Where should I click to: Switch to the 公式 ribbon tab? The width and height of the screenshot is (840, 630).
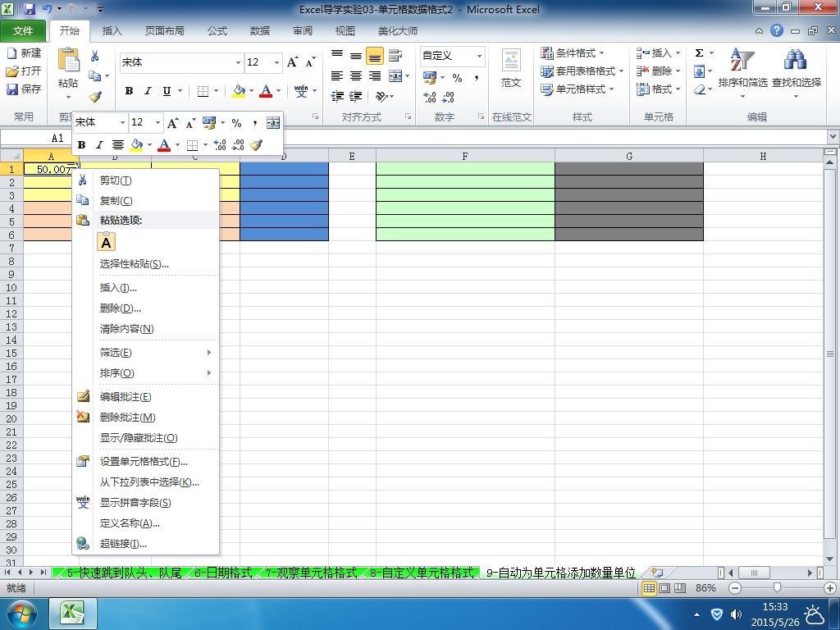[217, 31]
